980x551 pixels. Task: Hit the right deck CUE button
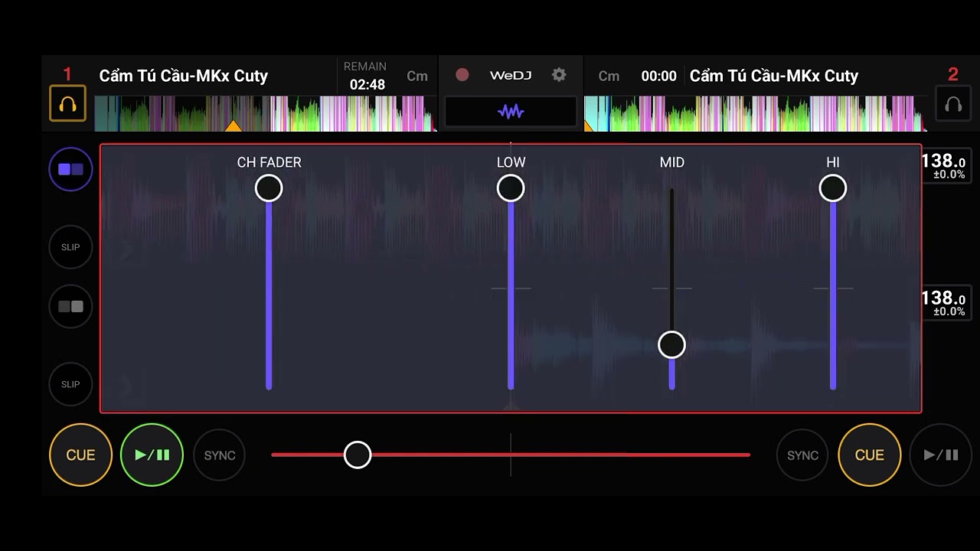coord(870,455)
